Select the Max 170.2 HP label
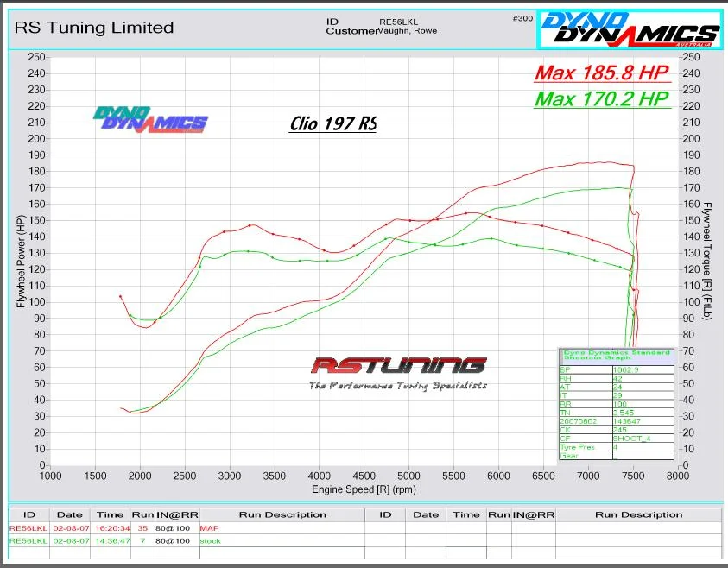The width and height of the screenshot is (728, 568). click(x=602, y=99)
